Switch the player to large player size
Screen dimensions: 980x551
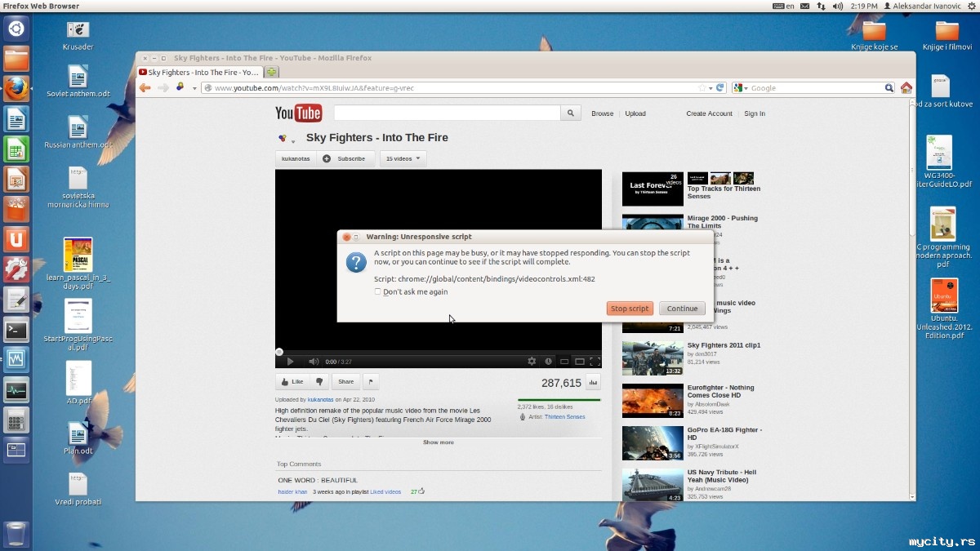tap(579, 362)
